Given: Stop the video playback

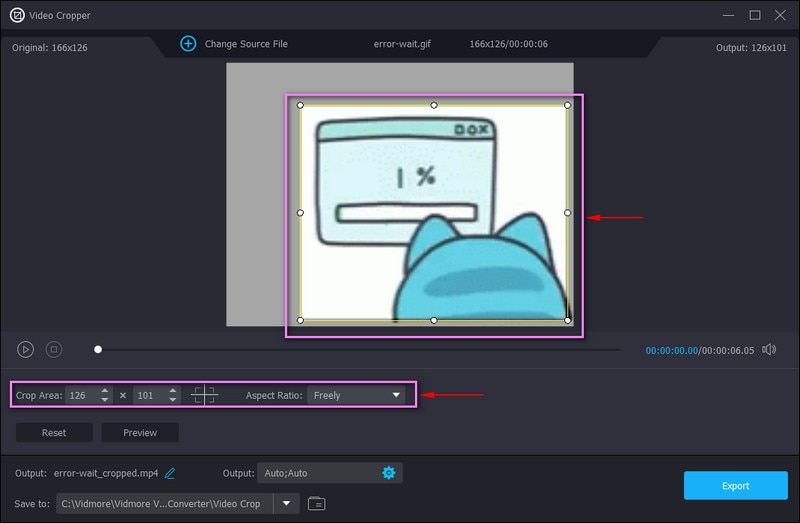Looking at the screenshot, I should click(x=54, y=350).
